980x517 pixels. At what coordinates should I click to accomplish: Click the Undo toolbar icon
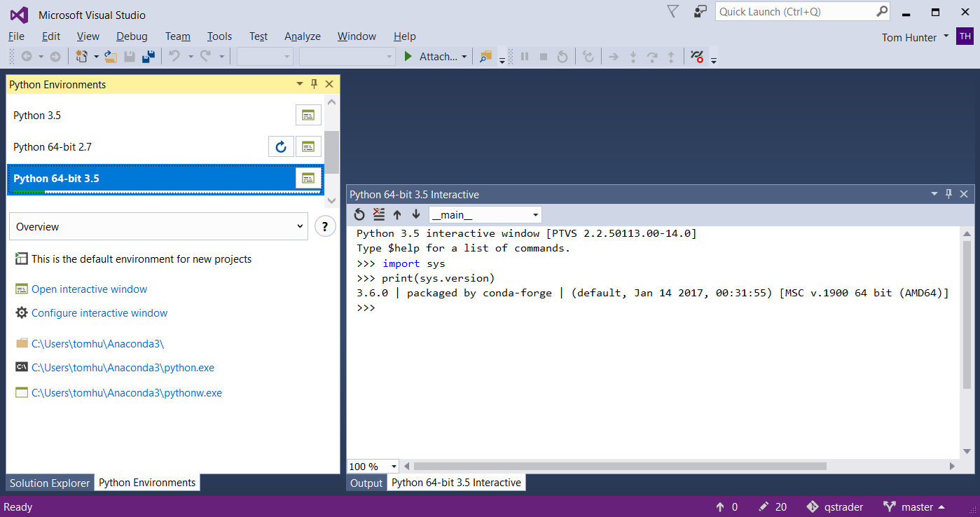point(175,57)
